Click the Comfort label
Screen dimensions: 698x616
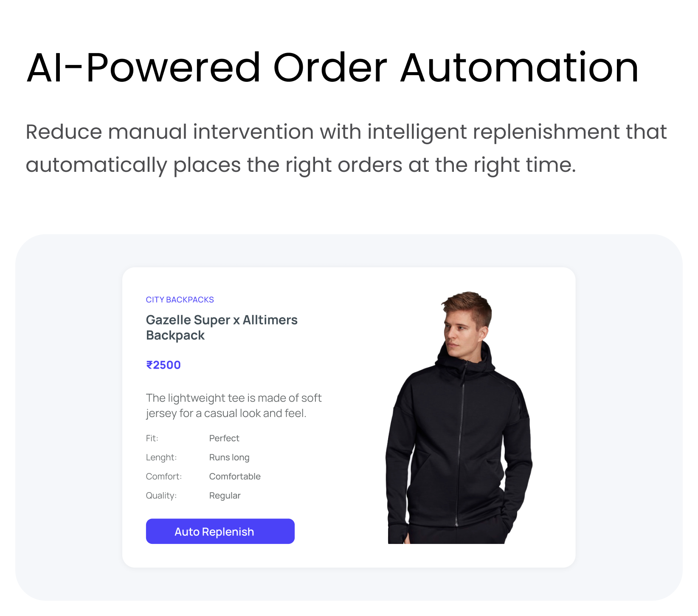pyautogui.click(x=164, y=476)
